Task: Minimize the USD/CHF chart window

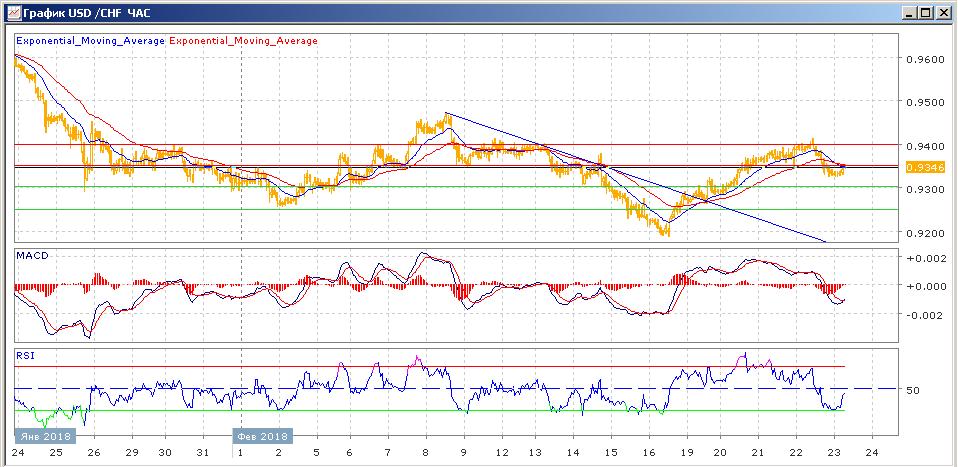Action: tap(911, 12)
